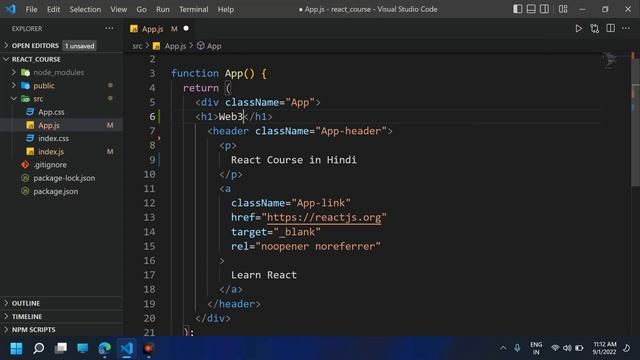Click the battery tray icon
Image resolution: width=640 pixels, height=360 pixels.
click(579, 348)
